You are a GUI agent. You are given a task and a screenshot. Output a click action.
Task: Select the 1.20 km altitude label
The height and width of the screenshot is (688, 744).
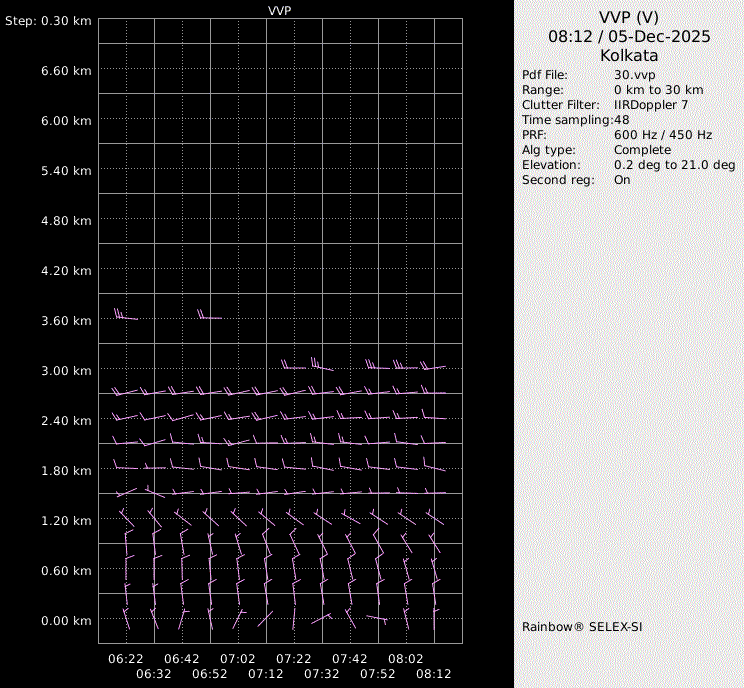point(66,521)
